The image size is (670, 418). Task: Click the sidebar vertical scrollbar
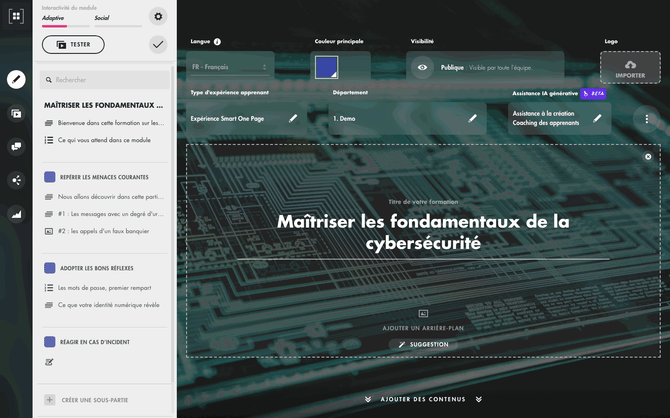172,224
